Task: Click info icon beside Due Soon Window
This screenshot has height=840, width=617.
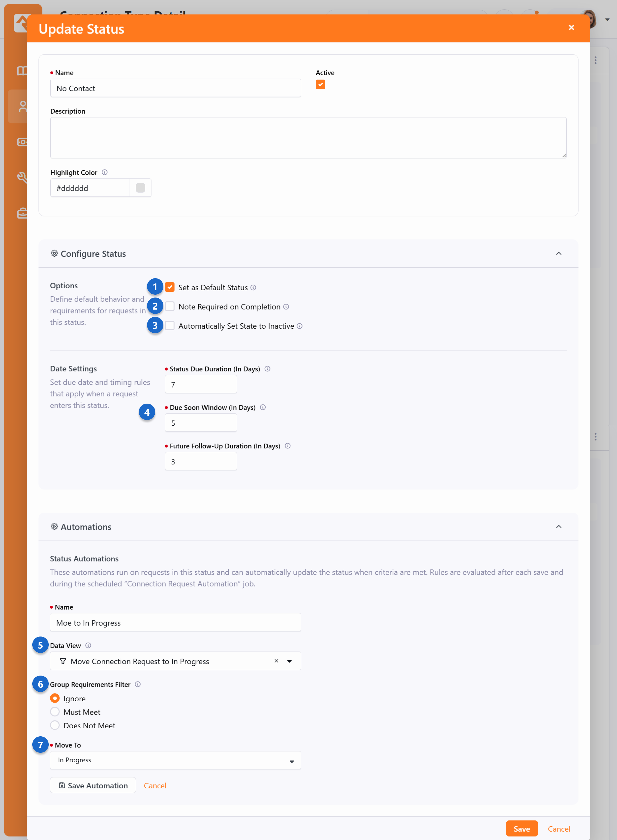Action: point(263,407)
